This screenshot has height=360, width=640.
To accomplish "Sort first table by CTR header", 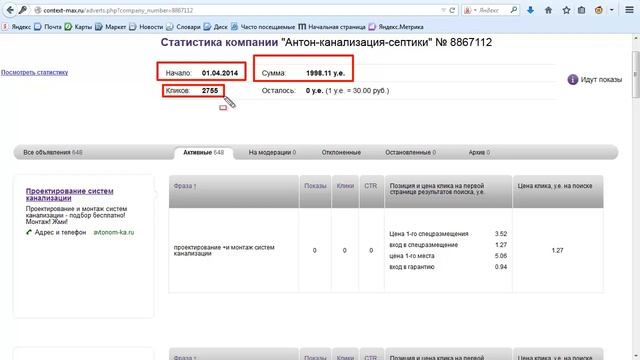I will pos(371,186).
